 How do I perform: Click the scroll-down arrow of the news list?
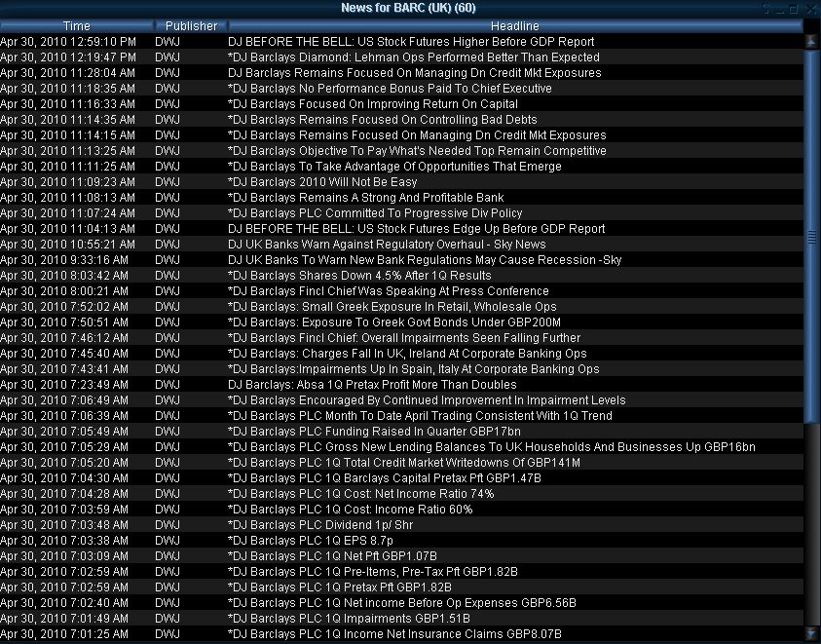click(811, 632)
